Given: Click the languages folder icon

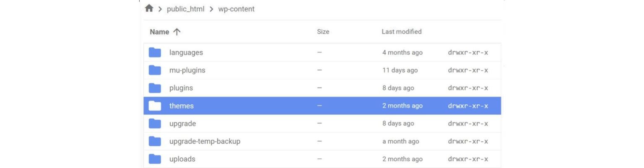Looking at the screenshot, I should tap(155, 52).
